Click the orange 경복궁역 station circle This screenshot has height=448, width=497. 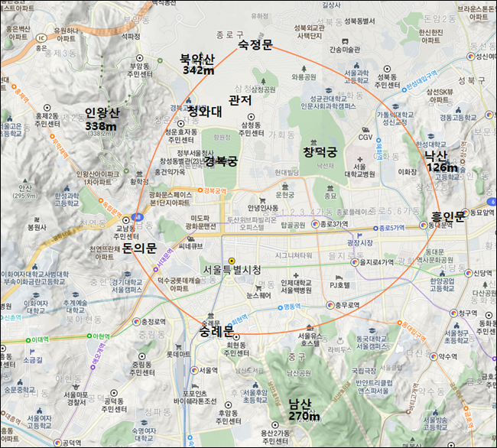pyautogui.click(x=200, y=190)
